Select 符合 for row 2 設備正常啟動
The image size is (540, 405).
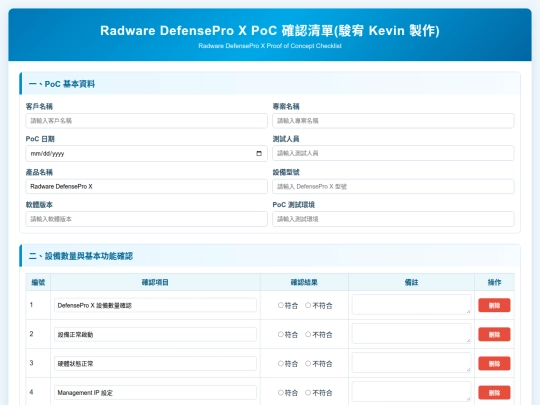pos(281,334)
